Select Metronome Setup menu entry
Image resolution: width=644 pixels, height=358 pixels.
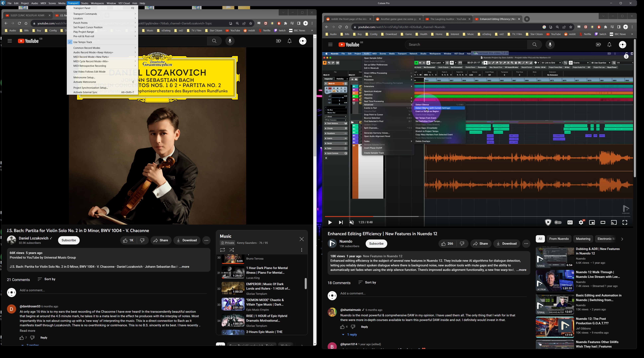pos(84,78)
